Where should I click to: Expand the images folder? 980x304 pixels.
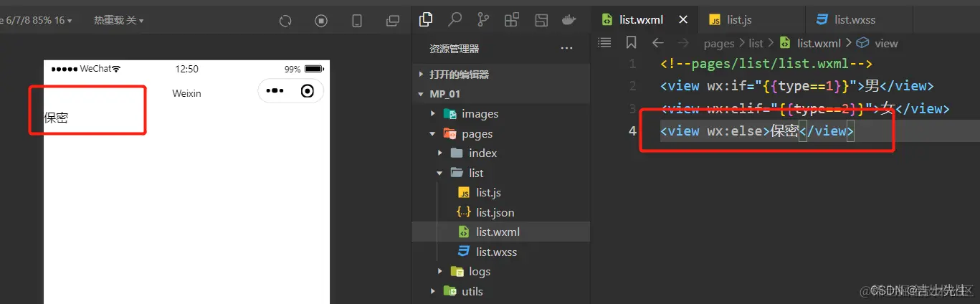pos(500,113)
